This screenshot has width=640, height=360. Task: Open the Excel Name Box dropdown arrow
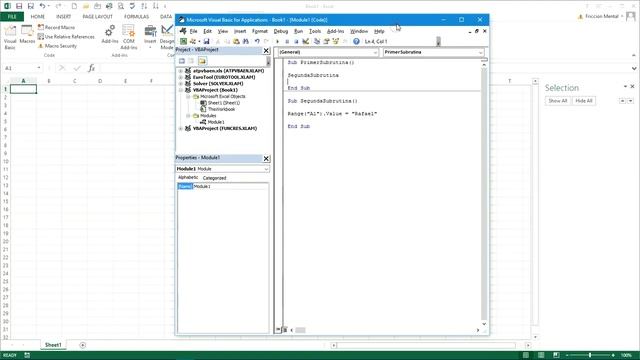(39, 68)
